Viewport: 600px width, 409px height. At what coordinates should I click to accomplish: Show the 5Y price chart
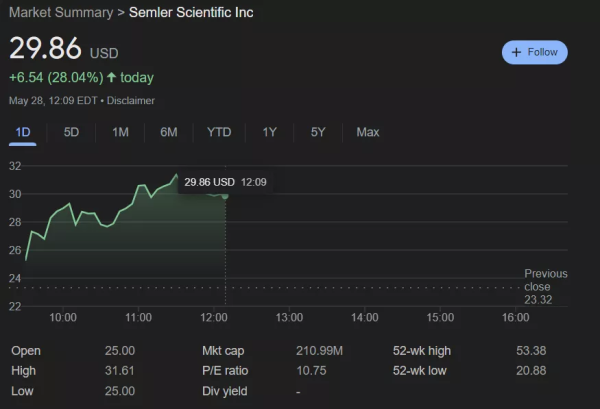pos(318,132)
